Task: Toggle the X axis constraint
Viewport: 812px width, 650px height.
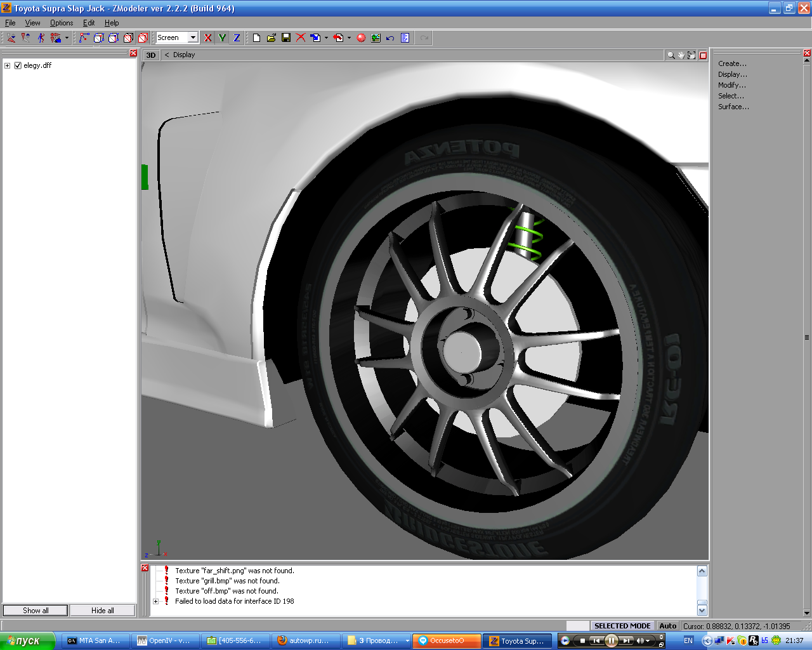Action: [207, 38]
